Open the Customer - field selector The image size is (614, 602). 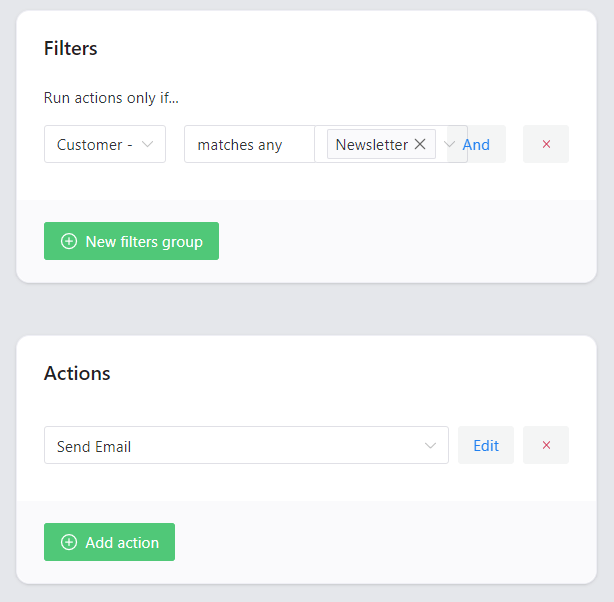click(x=105, y=144)
